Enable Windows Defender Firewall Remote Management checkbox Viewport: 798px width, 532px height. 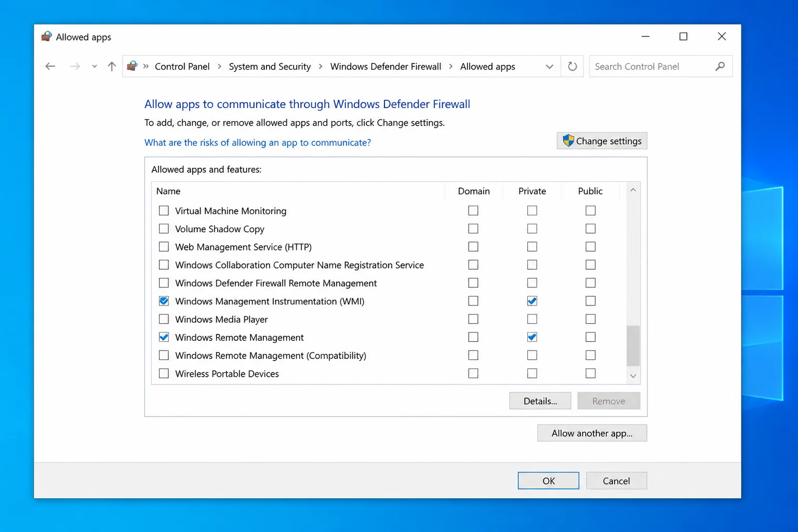(164, 283)
